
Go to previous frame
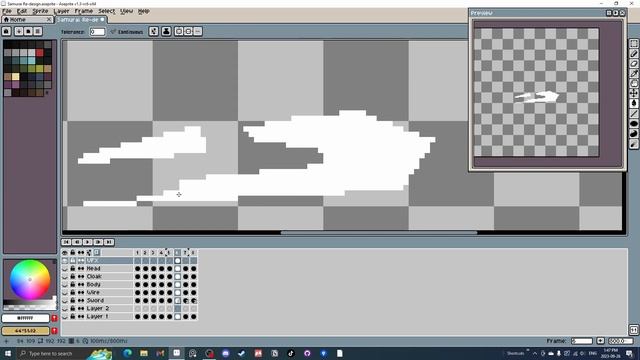coord(77,242)
